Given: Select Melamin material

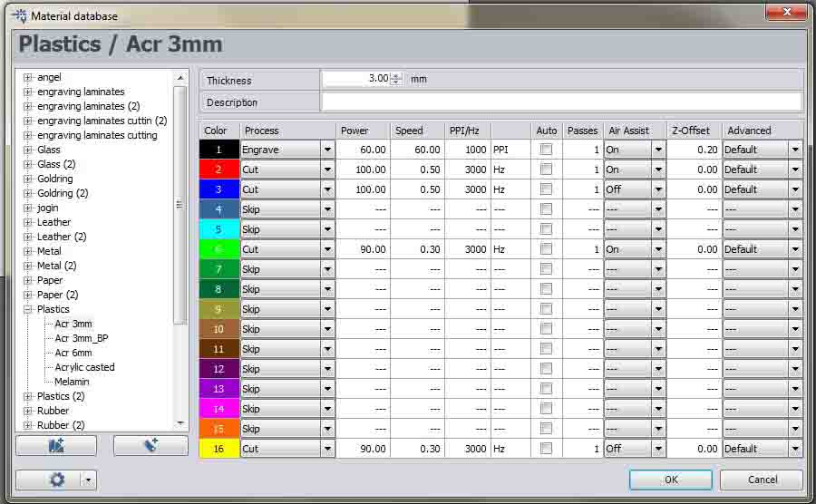Looking at the screenshot, I should [72, 382].
